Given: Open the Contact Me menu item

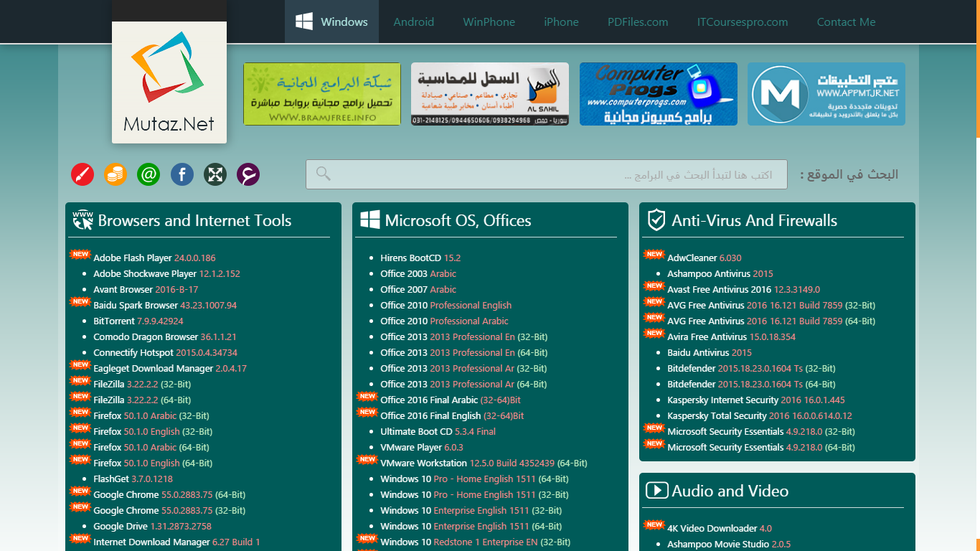Looking at the screenshot, I should [x=847, y=22].
